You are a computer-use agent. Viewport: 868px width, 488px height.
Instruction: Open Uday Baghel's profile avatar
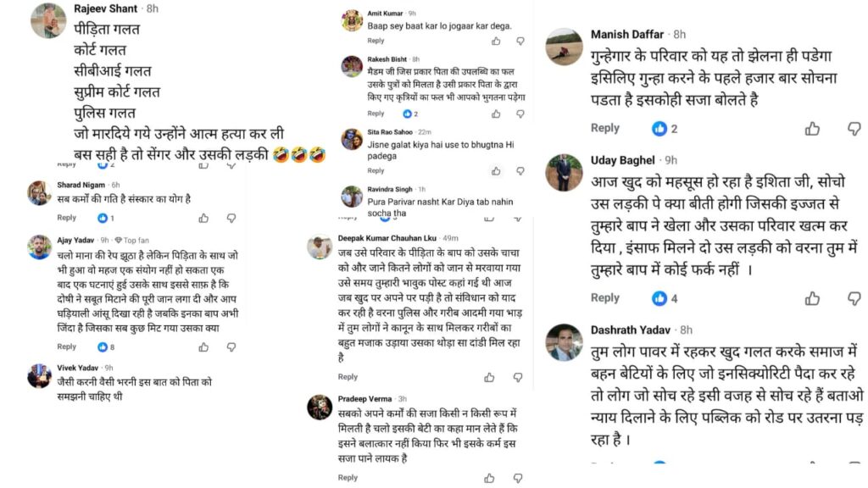(563, 173)
